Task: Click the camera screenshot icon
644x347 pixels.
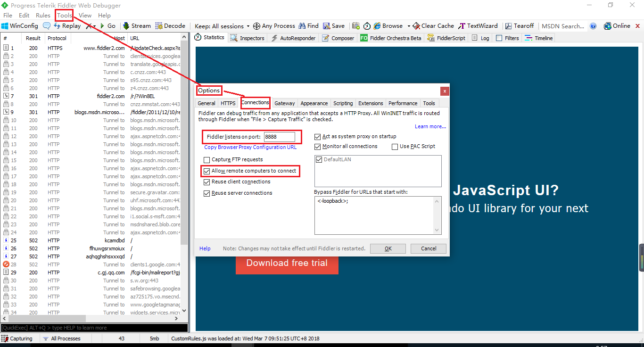Action: coord(356,26)
